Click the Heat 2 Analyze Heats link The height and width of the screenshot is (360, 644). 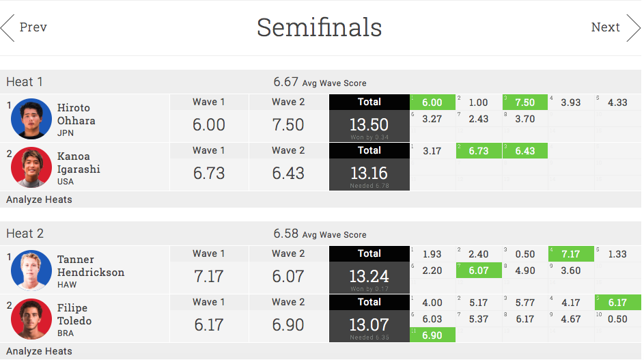coord(39,351)
